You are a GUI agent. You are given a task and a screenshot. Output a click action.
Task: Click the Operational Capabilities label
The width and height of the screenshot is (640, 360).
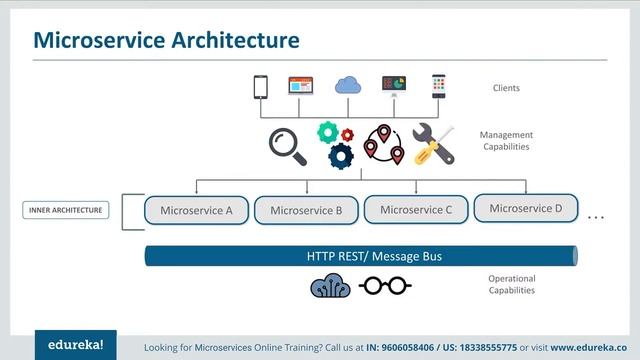[x=512, y=284]
